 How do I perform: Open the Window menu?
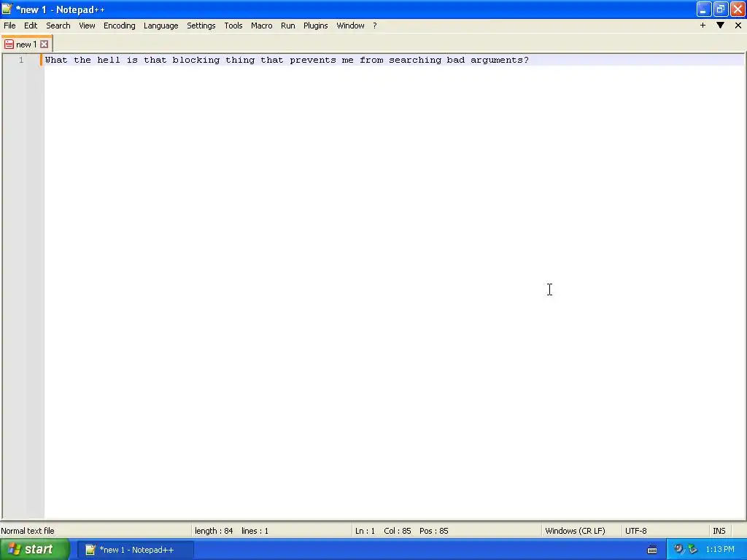click(x=350, y=26)
